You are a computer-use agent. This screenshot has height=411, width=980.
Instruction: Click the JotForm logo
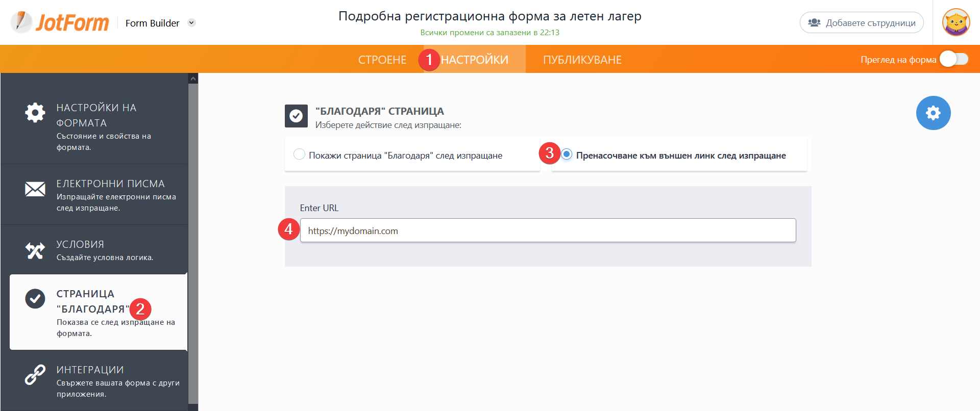(x=60, y=22)
